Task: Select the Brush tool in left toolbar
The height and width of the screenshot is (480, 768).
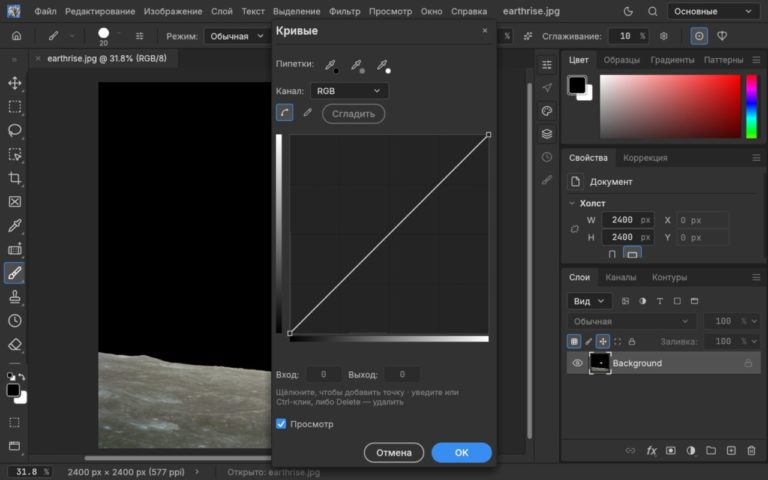Action: coord(15,273)
